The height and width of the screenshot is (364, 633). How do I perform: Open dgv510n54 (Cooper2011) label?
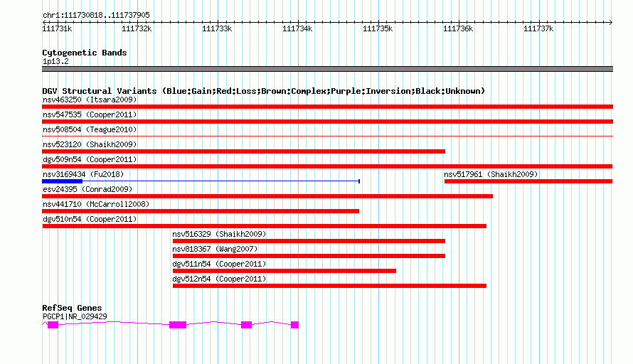[90, 219]
